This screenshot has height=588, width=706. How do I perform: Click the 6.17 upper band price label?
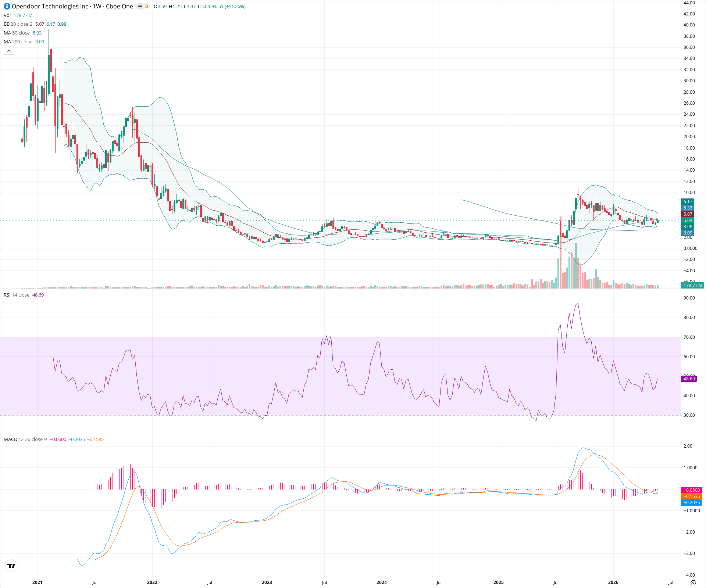[688, 201]
